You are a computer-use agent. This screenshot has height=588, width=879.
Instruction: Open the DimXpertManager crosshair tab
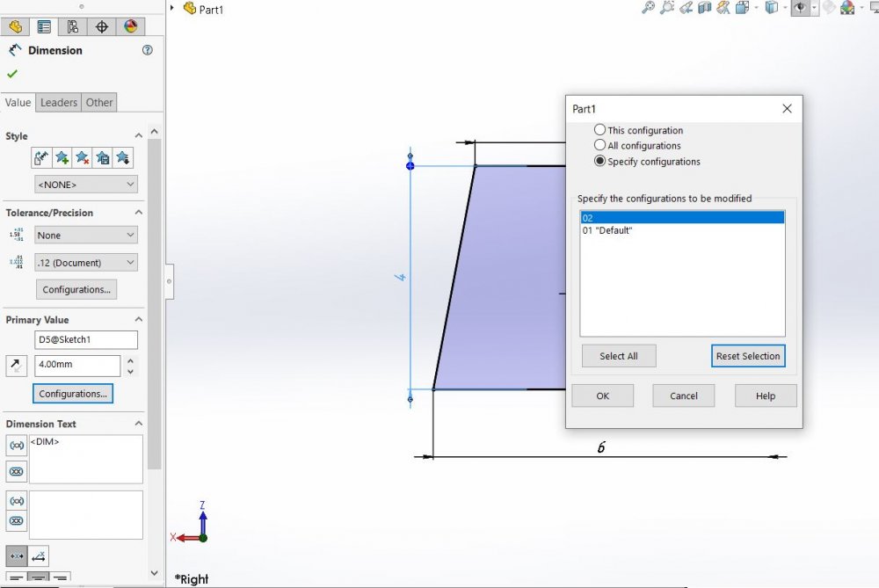coord(101,26)
